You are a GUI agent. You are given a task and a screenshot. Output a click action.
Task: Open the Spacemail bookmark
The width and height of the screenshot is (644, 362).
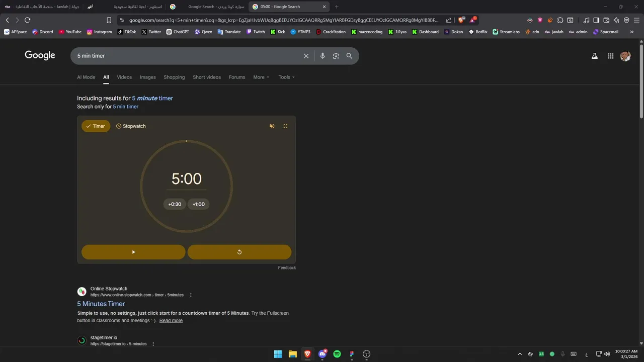(606, 32)
